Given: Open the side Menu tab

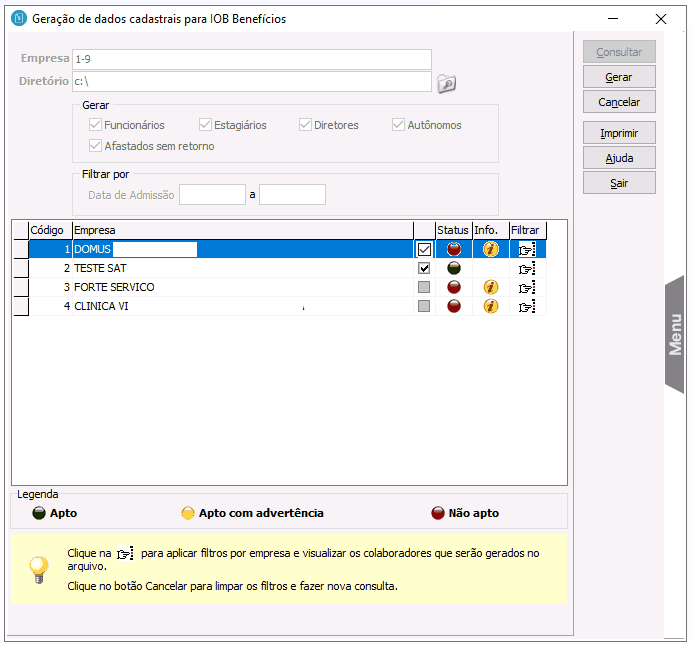Looking at the screenshot, I should pos(676,334).
